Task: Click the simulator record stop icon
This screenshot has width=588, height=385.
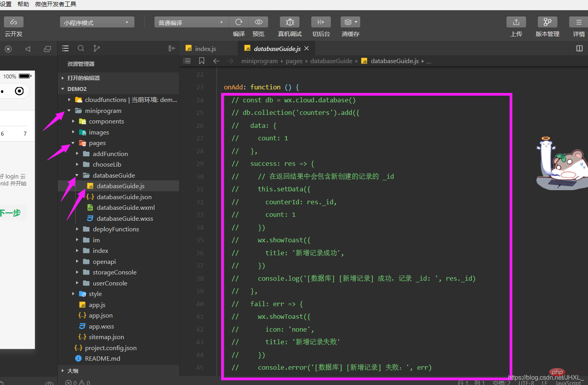Action: pos(8,49)
